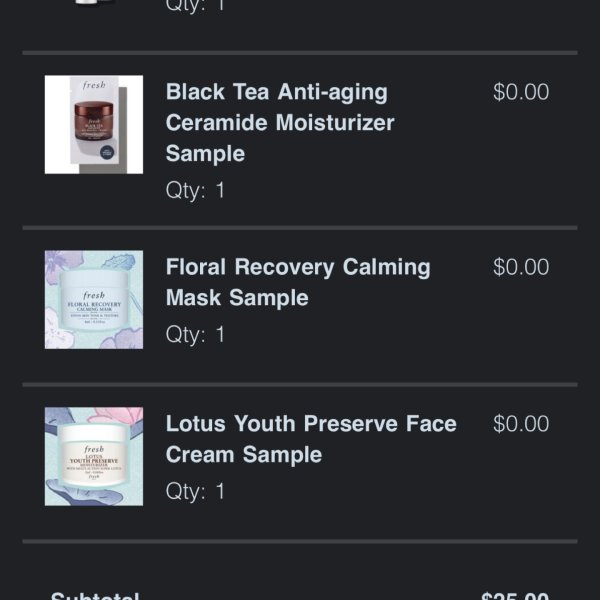
Task: Tap the cut-off Qty label at top
Action: 195,5
